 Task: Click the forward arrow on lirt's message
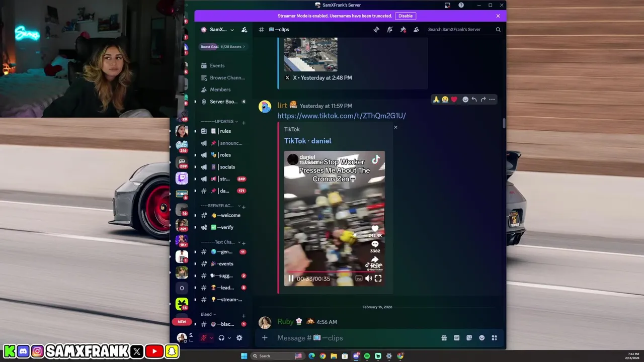tap(483, 100)
